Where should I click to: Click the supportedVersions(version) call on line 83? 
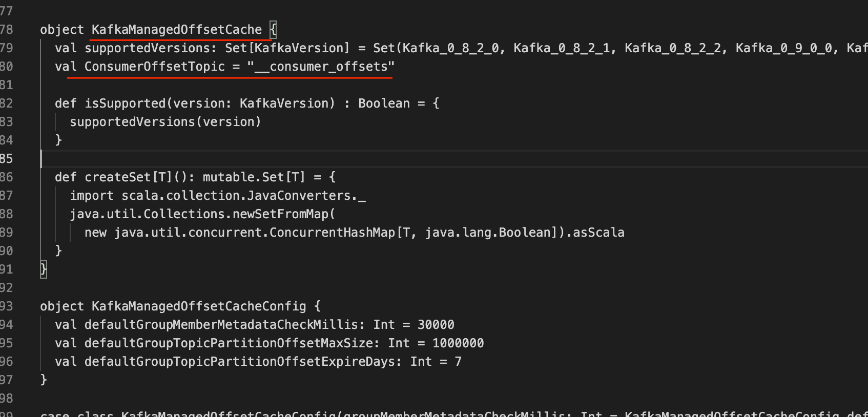pos(165,122)
